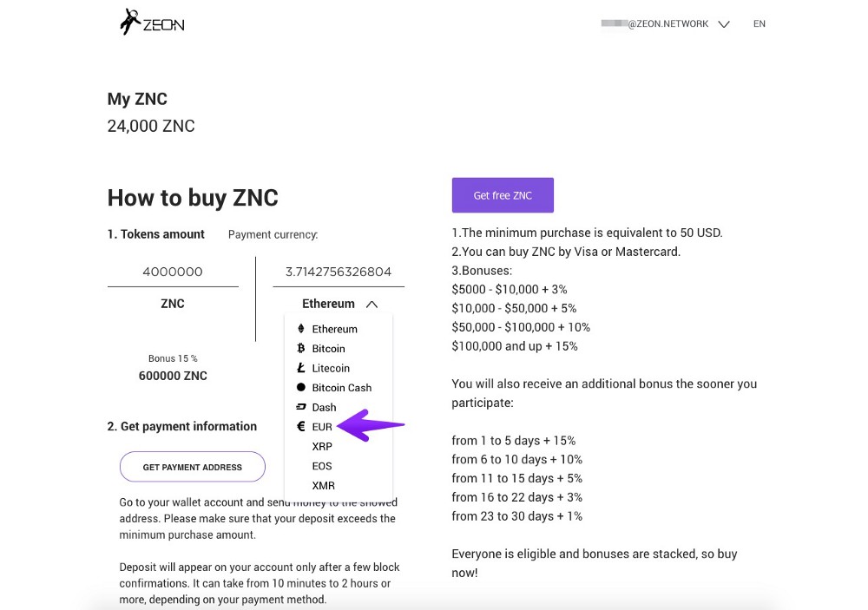The height and width of the screenshot is (610, 868).
Task: Choose EOS as payment currency
Action: (x=322, y=466)
